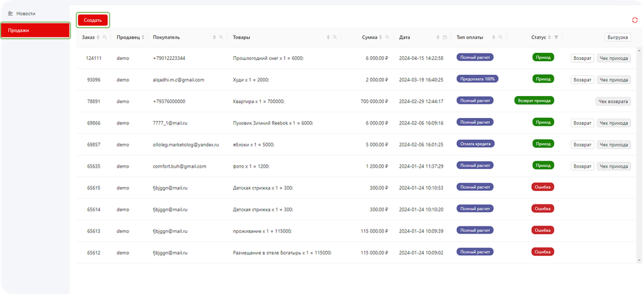Screen dimensions: 644x294
Task: Sort table by Покупатель column arrows
Action: (214, 37)
